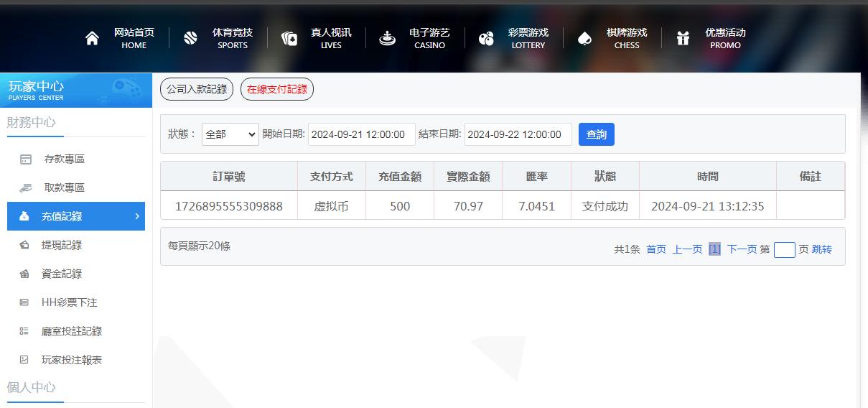Click the 查詢 search button
This screenshot has height=408, width=868.
click(x=597, y=134)
